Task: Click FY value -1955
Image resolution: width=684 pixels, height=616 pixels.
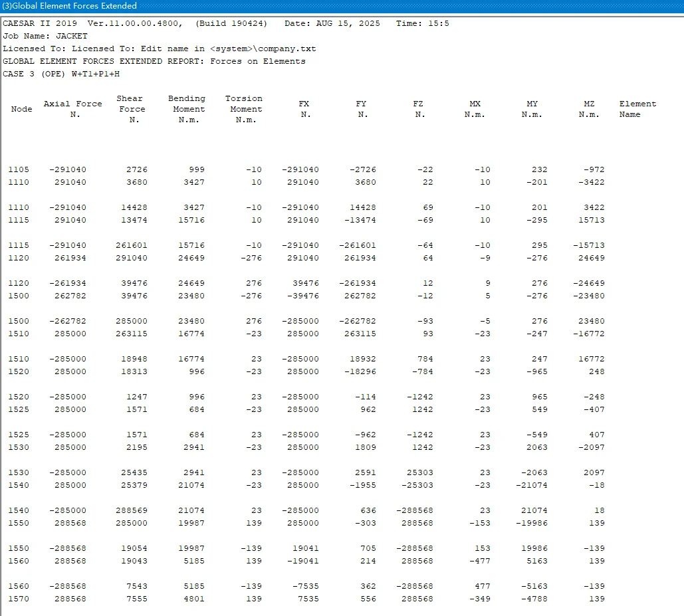Action: [363, 486]
